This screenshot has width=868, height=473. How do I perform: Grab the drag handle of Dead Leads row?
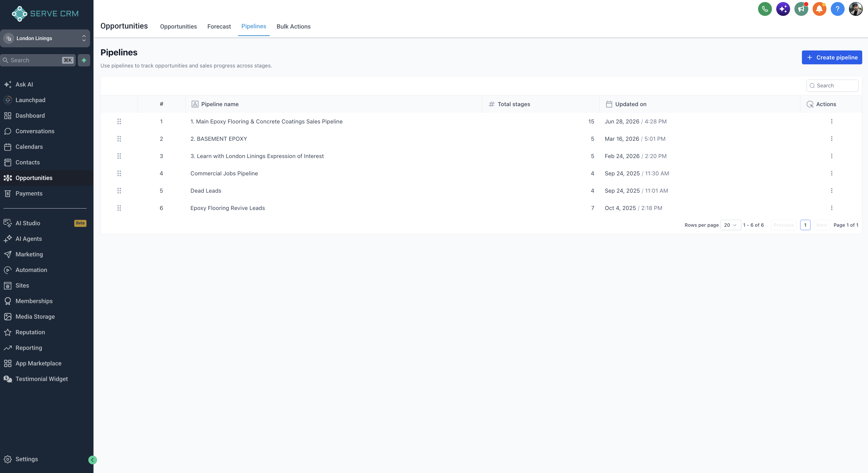[119, 191]
